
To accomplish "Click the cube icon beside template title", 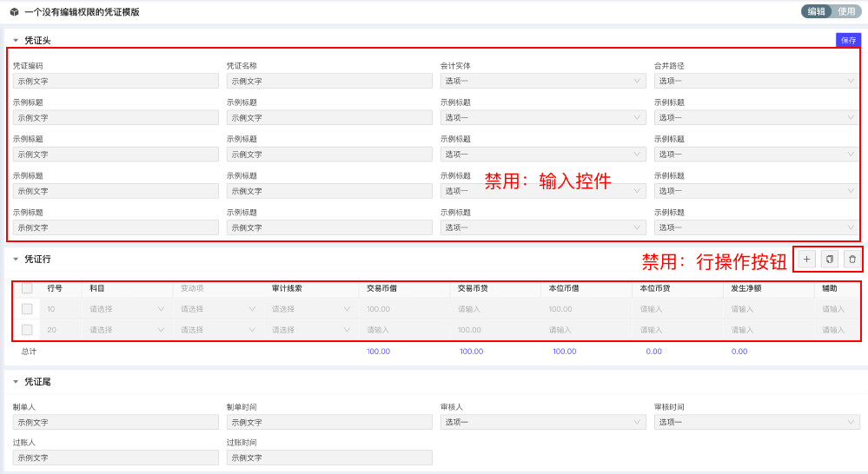I will [x=14, y=12].
